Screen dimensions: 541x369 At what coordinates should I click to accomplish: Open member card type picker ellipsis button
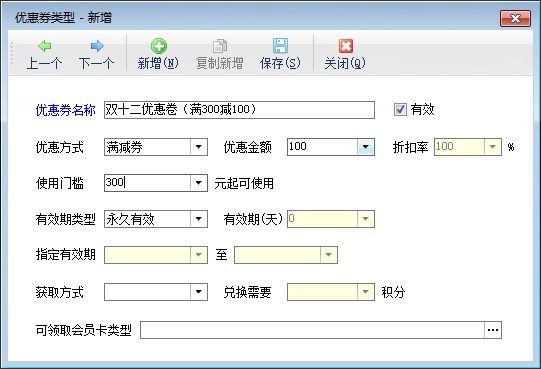click(x=493, y=330)
